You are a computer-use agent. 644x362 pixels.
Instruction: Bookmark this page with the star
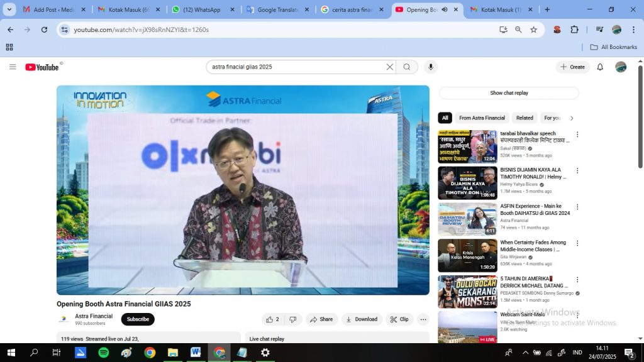(x=533, y=30)
